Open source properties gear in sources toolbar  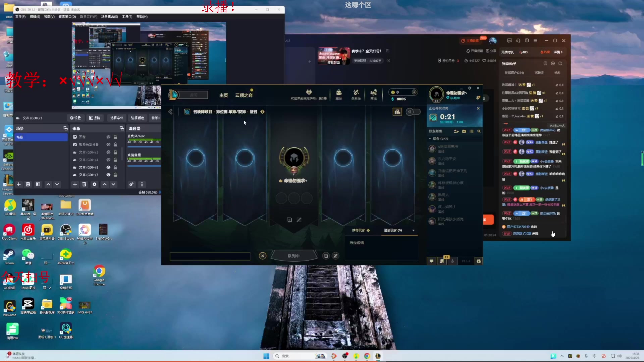coord(94,184)
